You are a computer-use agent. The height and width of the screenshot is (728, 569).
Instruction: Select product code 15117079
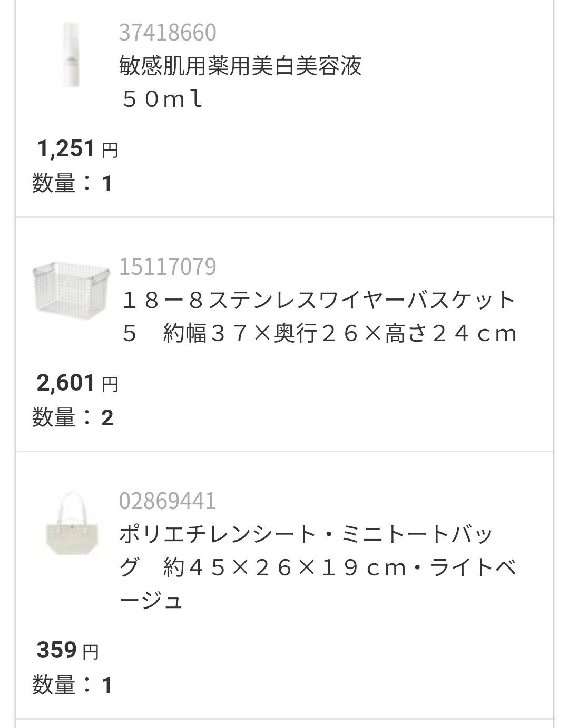[168, 267]
